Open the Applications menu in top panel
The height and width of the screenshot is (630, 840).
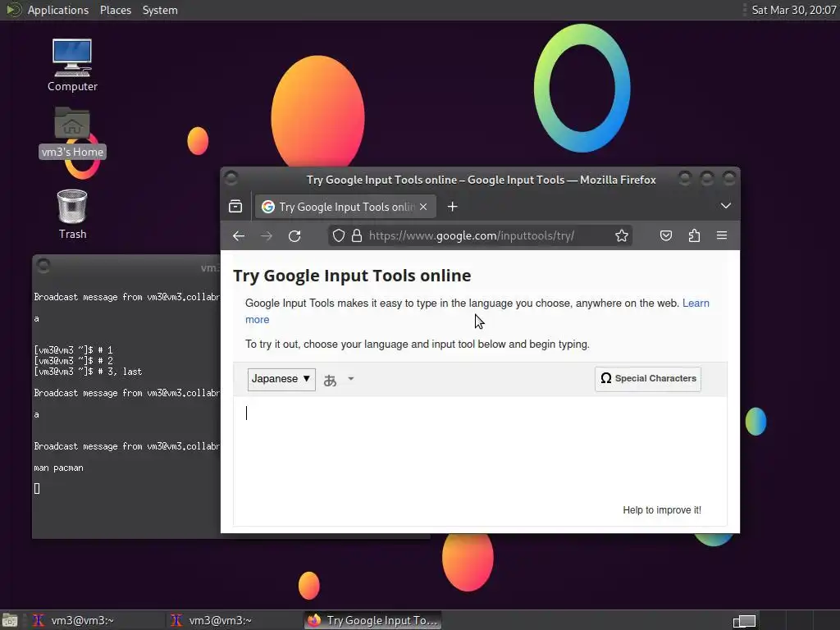[x=58, y=10]
